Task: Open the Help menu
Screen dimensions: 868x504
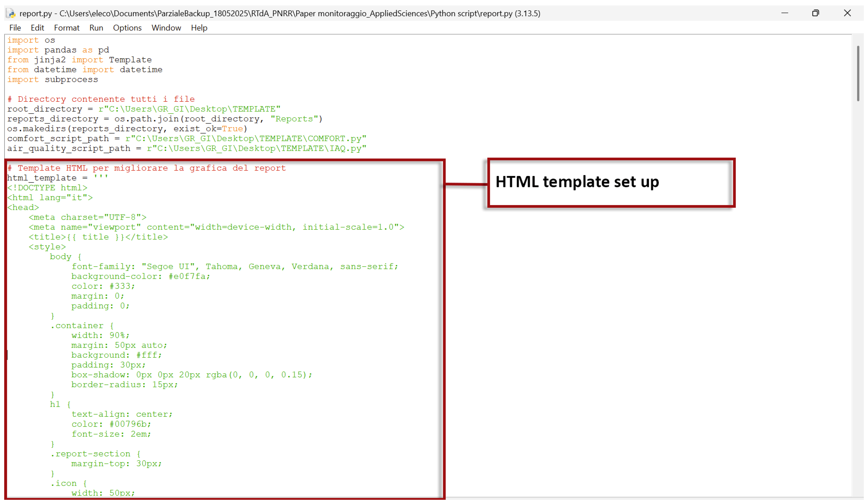Action: point(199,28)
